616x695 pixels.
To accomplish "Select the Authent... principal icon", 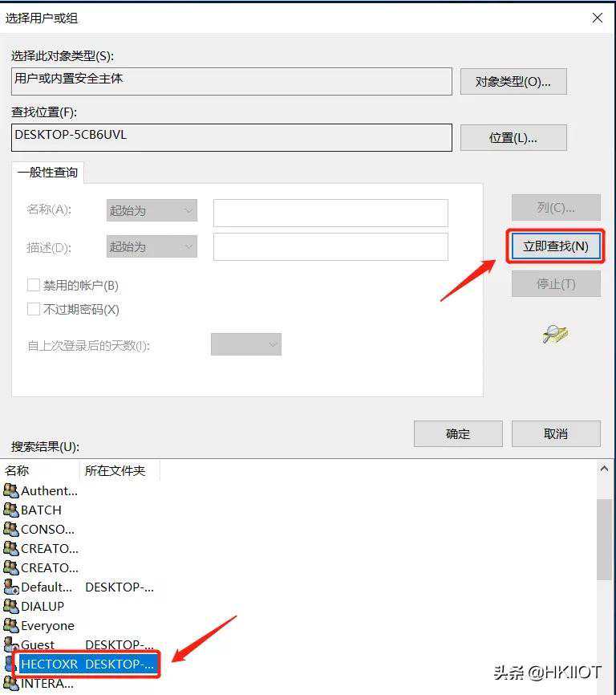I will pyautogui.click(x=11, y=490).
